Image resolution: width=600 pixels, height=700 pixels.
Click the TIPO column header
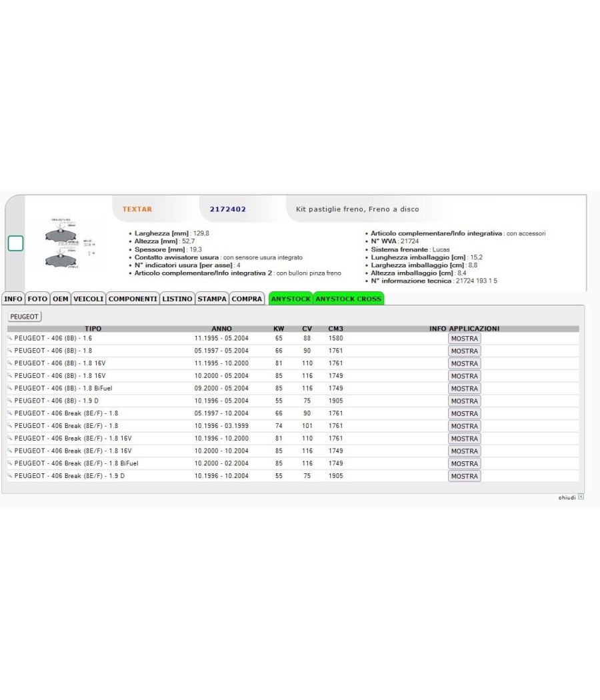93,329
